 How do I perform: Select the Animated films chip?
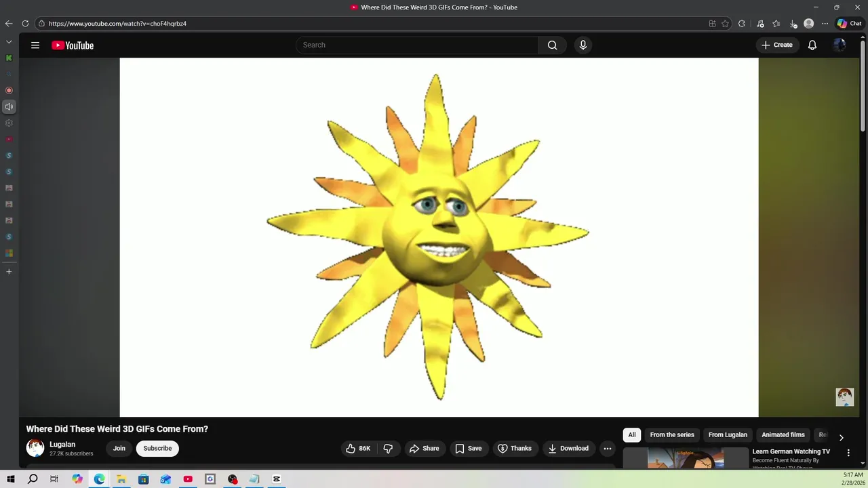tap(783, 435)
